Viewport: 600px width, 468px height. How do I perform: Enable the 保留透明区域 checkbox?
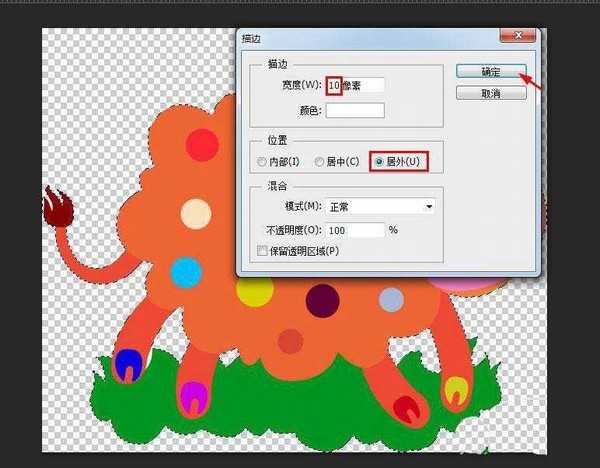[x=263, y=250]
